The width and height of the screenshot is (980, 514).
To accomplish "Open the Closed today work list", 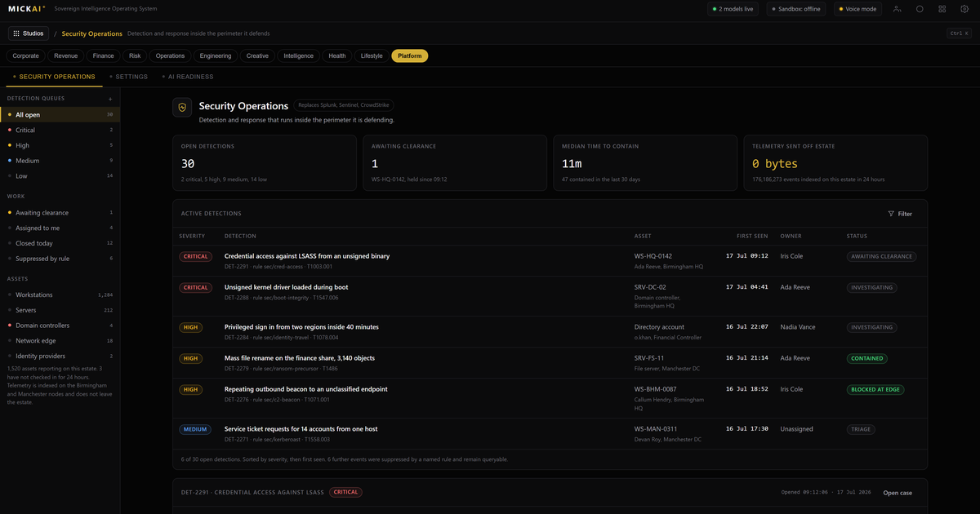I will (60, 243).
